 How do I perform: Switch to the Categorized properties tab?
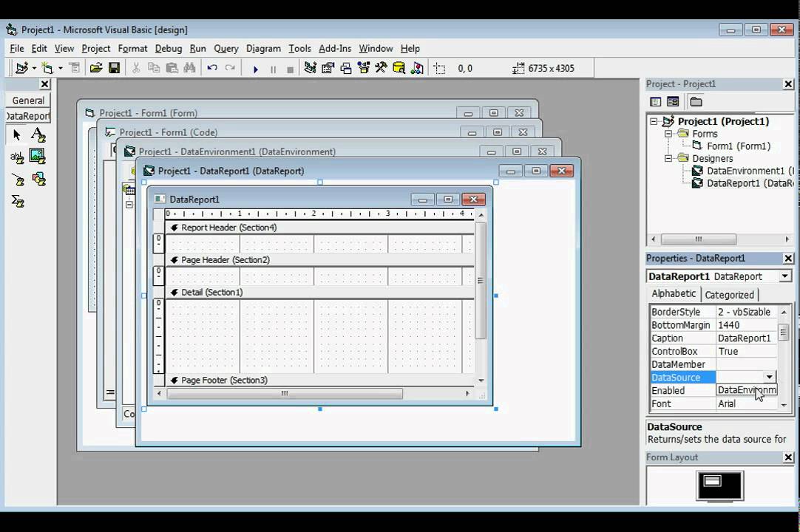729,294
